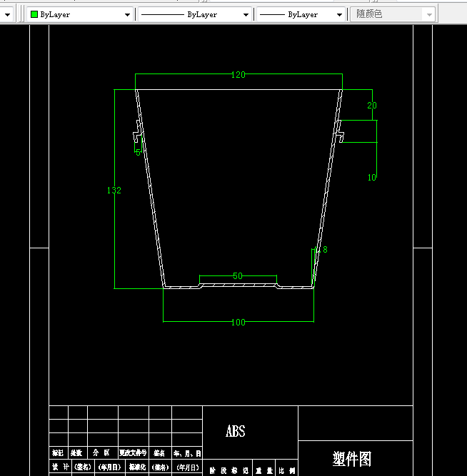The width and height of the screenshot is (467, 476).
Task: Select the 50 bottom recess dimension text
Action: pyautogui.click(x=238, y=276)
